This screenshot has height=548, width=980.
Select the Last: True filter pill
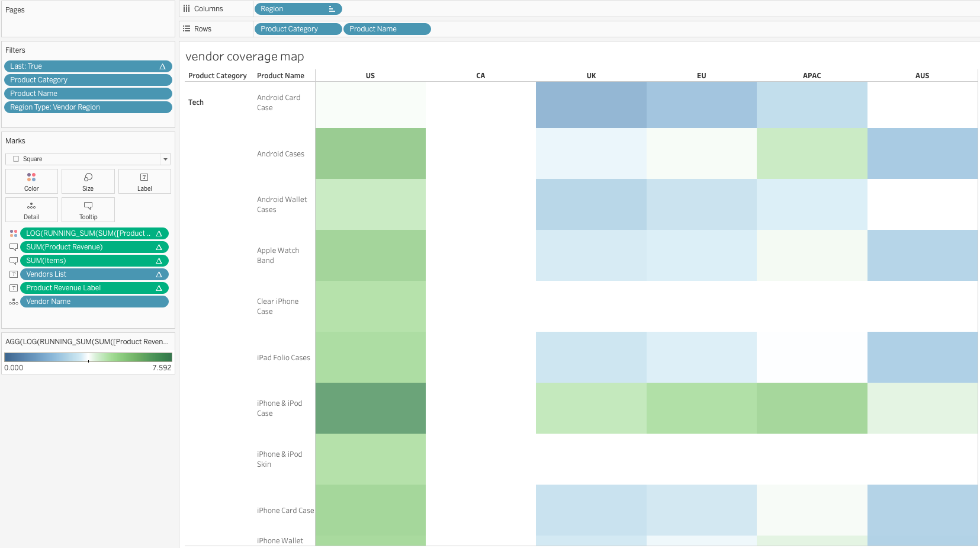point(88,66)
